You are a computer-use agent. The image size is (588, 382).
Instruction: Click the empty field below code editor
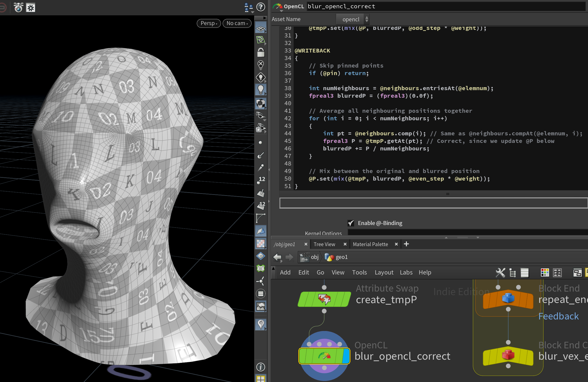click(433, 203)
